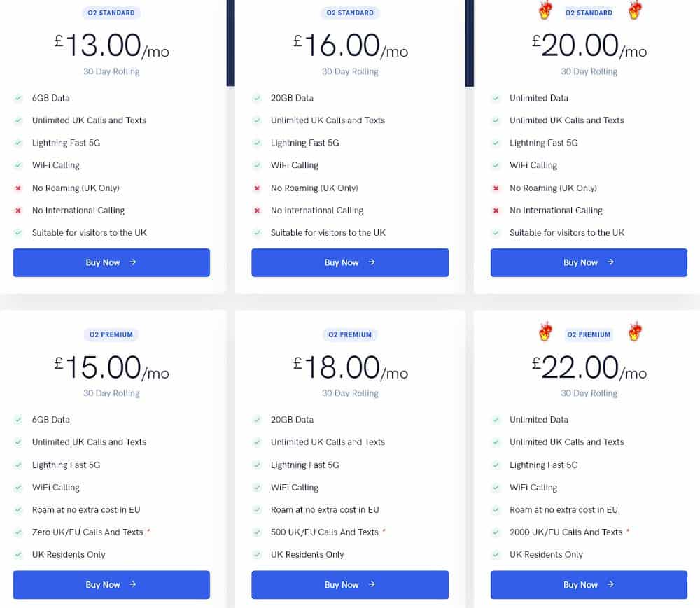Click the green checkmark beside 6GB Data on £13 plan
700x608 pixels.
coord(17,98)
